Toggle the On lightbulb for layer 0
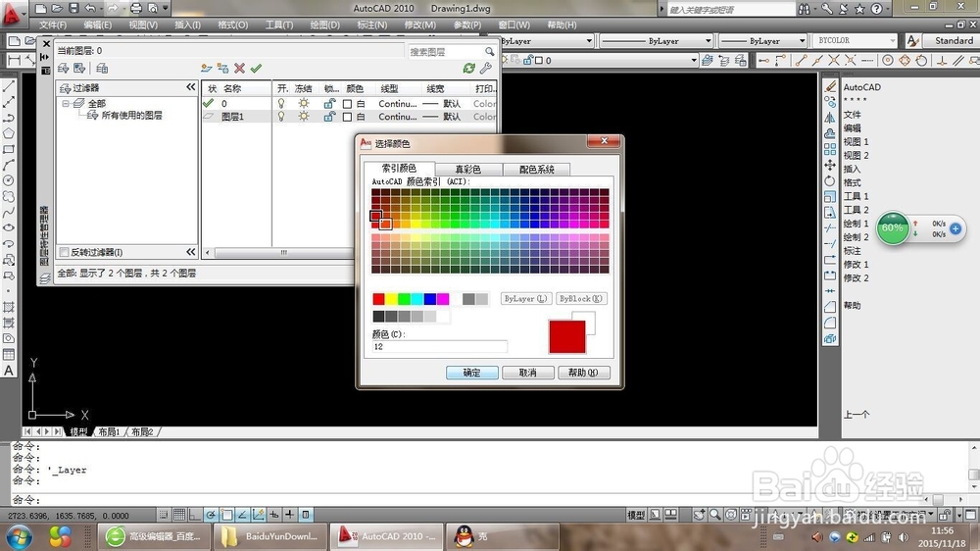 click(281, 103)
